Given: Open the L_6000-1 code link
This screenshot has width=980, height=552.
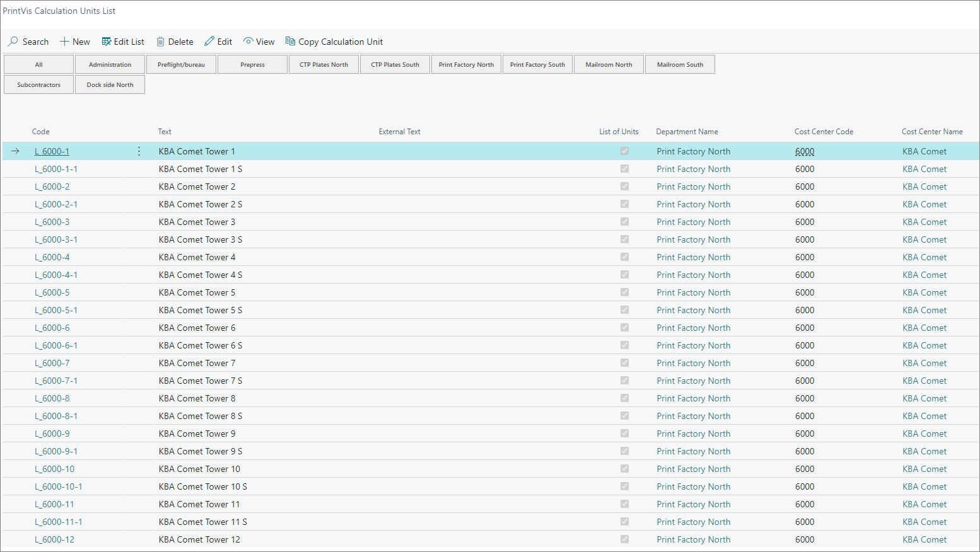Looking at the screenshot, I should tap(52, 151).
